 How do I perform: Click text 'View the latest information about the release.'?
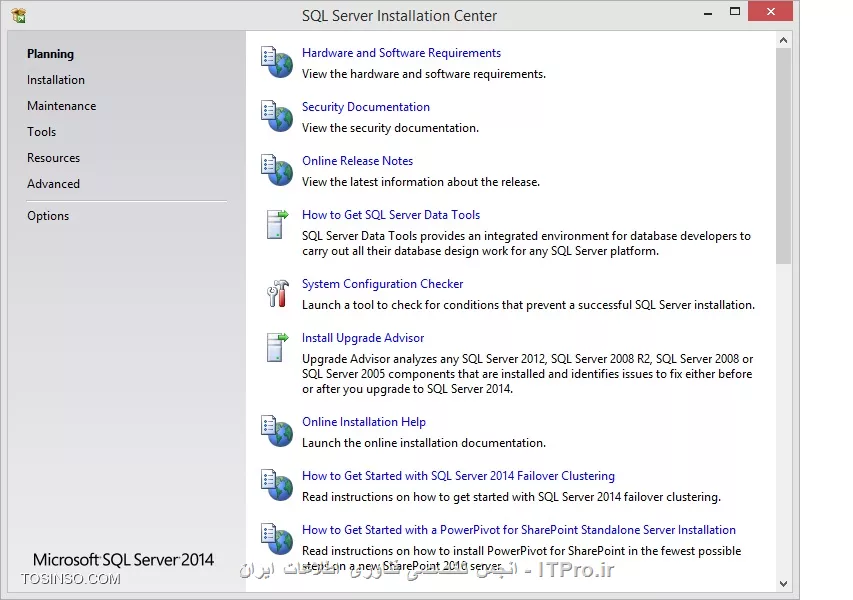click(x=421, y=182)
